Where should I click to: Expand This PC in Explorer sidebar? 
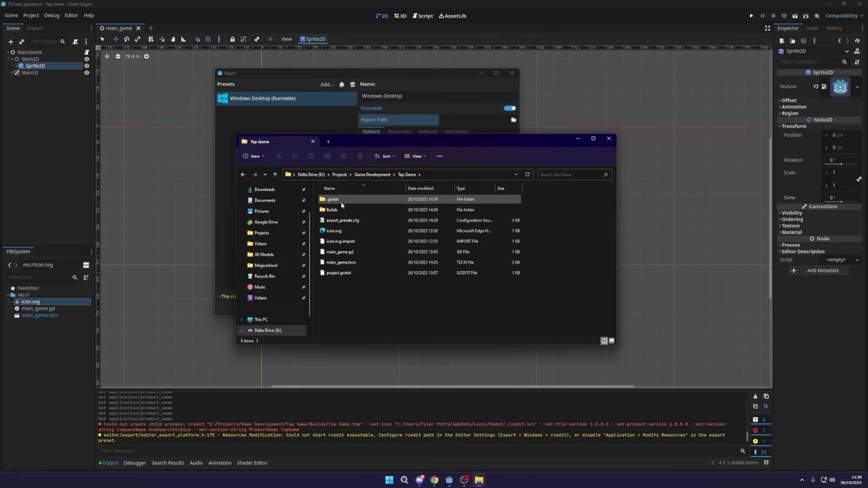click(x=241, y=319)
